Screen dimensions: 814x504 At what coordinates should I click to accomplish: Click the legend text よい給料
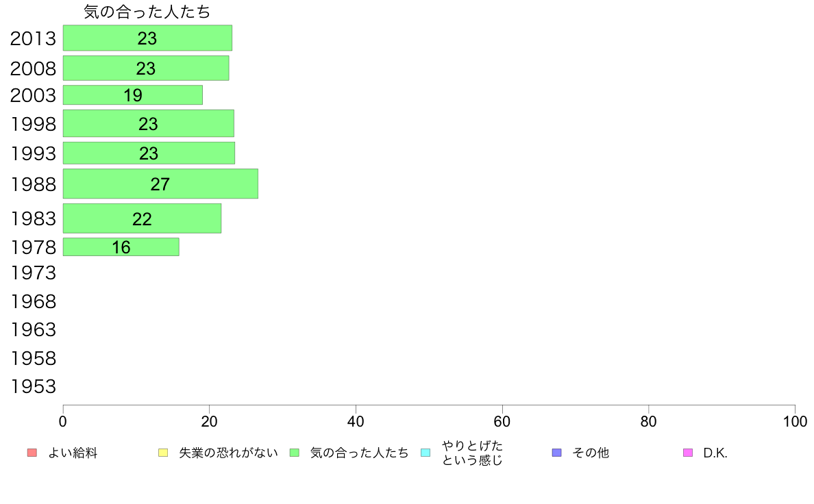73,453
